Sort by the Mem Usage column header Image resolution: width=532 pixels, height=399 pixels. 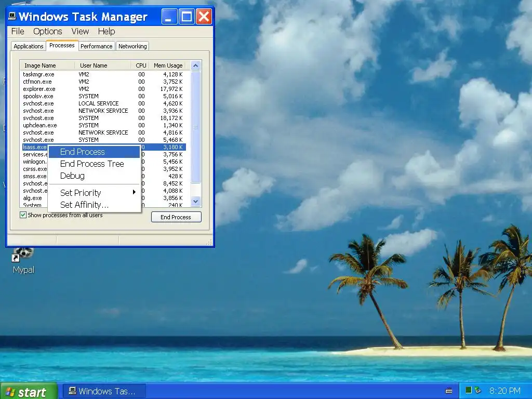click(168, 65)
